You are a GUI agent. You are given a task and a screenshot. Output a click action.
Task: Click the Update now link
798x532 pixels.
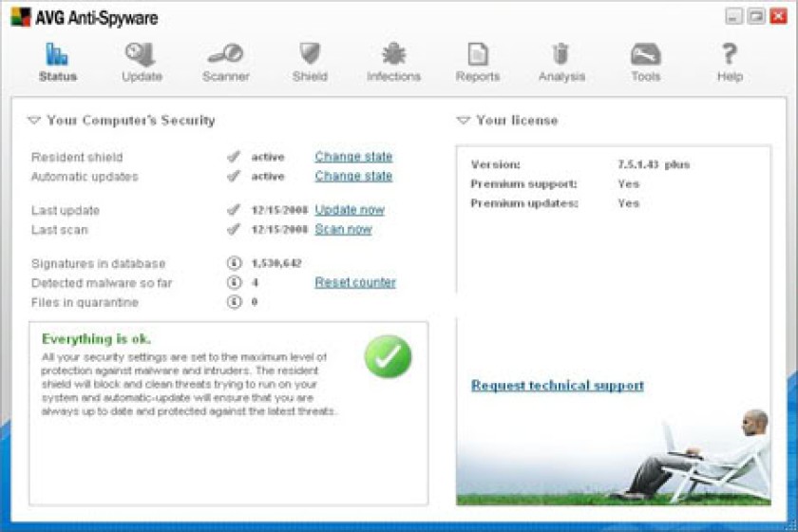(350, 210)
